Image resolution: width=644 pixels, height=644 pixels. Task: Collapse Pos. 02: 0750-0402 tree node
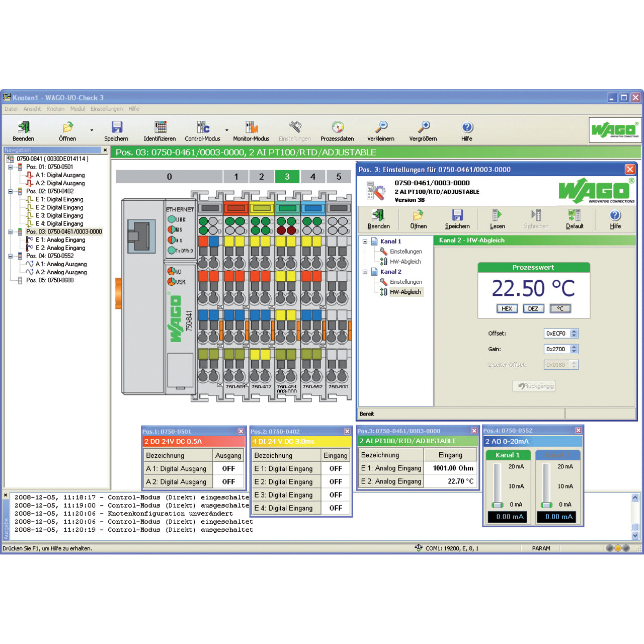10,191
